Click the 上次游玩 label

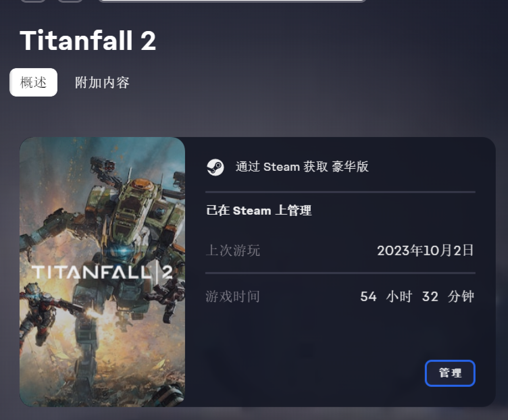(x=233, y=251)
